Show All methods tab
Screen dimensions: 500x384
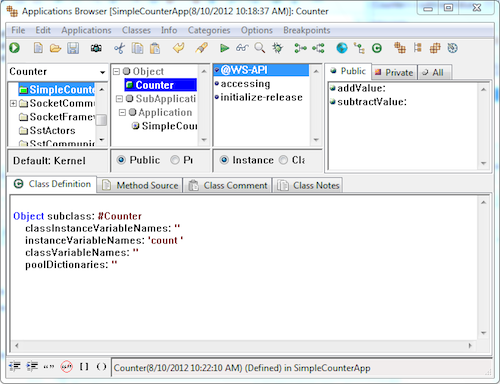[435, 72]
